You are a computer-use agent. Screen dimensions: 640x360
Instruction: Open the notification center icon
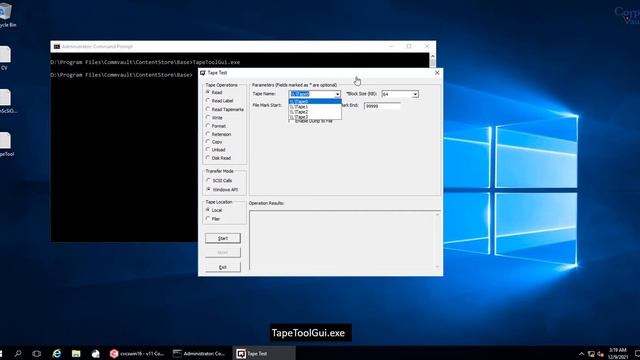point(637,353)
